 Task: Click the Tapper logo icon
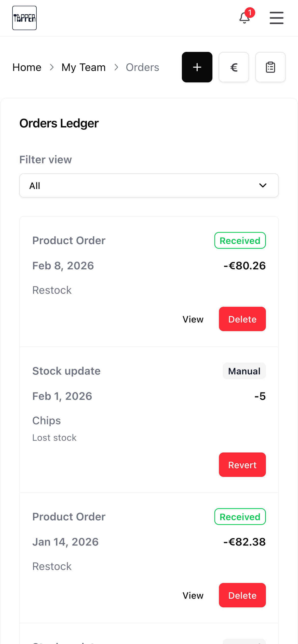pos(24,18)
